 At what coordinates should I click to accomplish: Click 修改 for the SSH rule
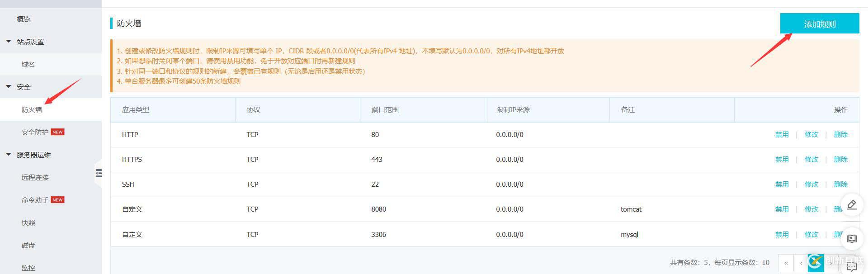(811, 184)
